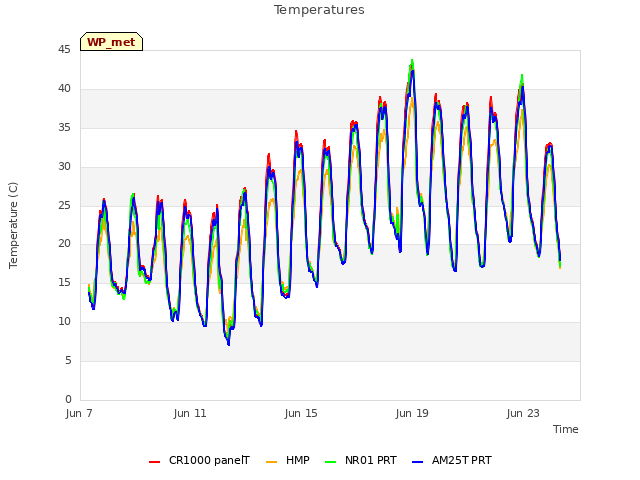Click the Temperature (C) axis title
This screenshot has width=640, height=480.
[x=13, y=225]
